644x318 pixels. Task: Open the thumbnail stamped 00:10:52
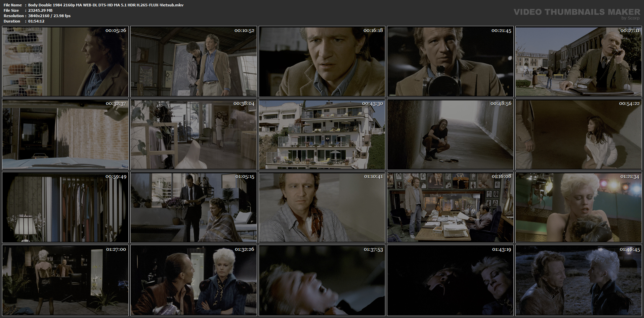click(x=194, y=62)
